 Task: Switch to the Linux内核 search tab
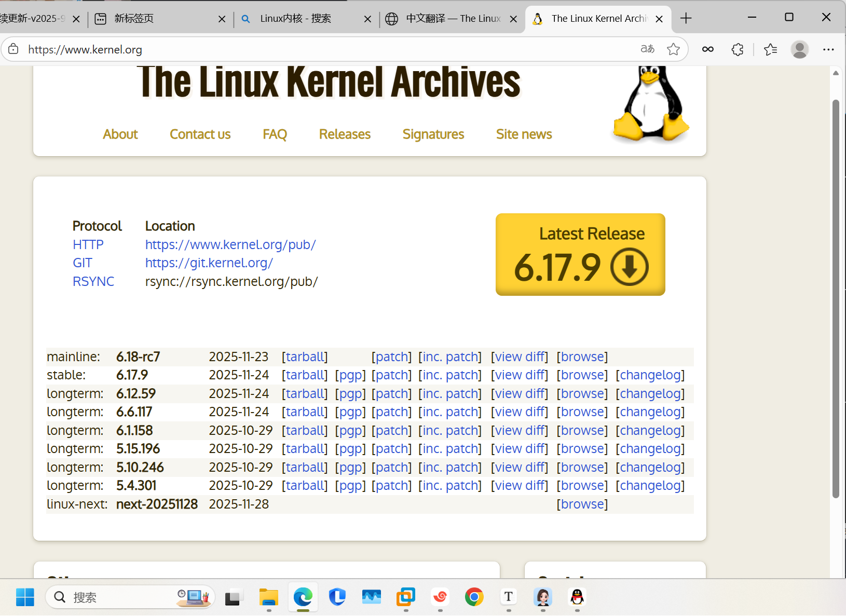(x=296, y=19)
